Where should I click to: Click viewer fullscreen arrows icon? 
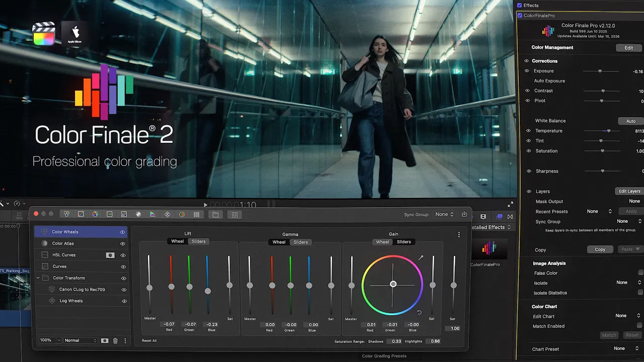(x=510, y=204)
